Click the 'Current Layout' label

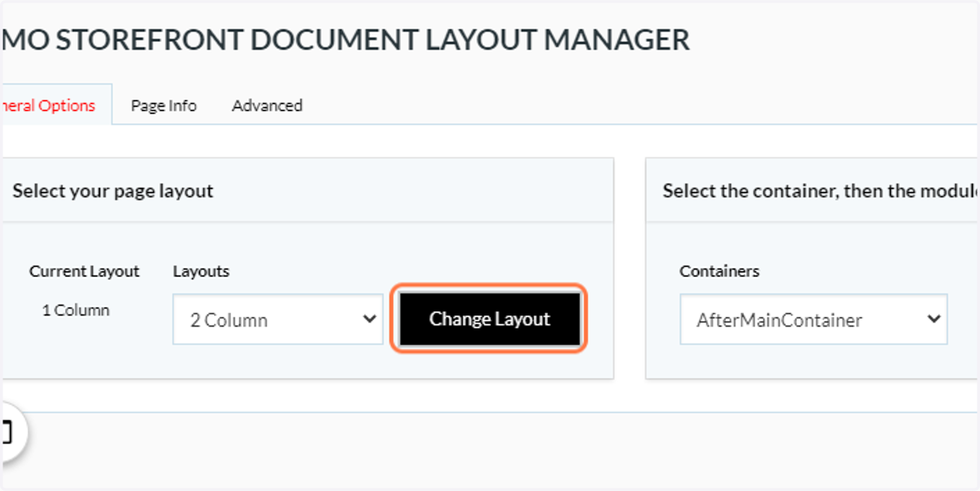pyautogui.click(x=84, y=271)
